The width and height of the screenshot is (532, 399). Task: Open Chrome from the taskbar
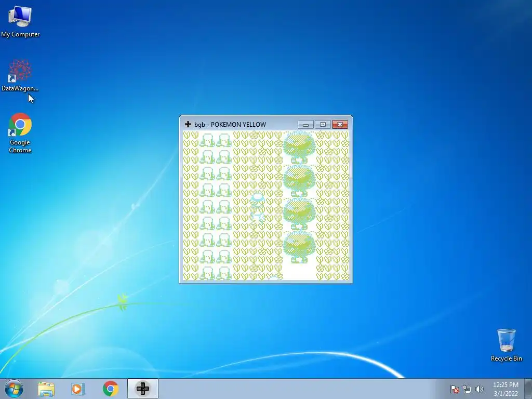click(x=110, y=389)
